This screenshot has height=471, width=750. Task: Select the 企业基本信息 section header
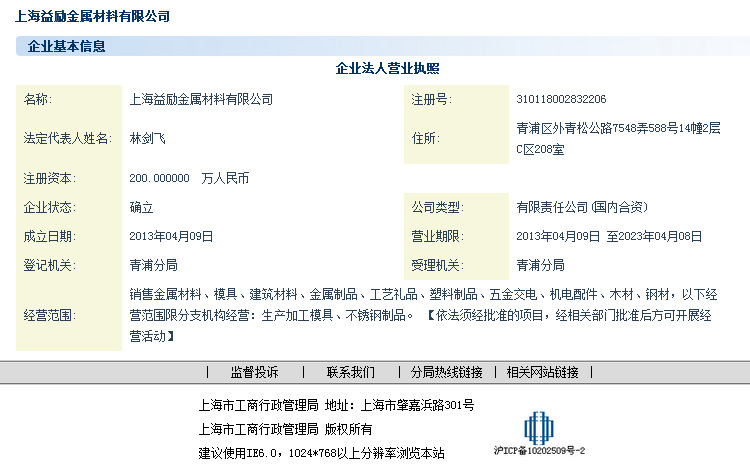[x=66, y=46]
